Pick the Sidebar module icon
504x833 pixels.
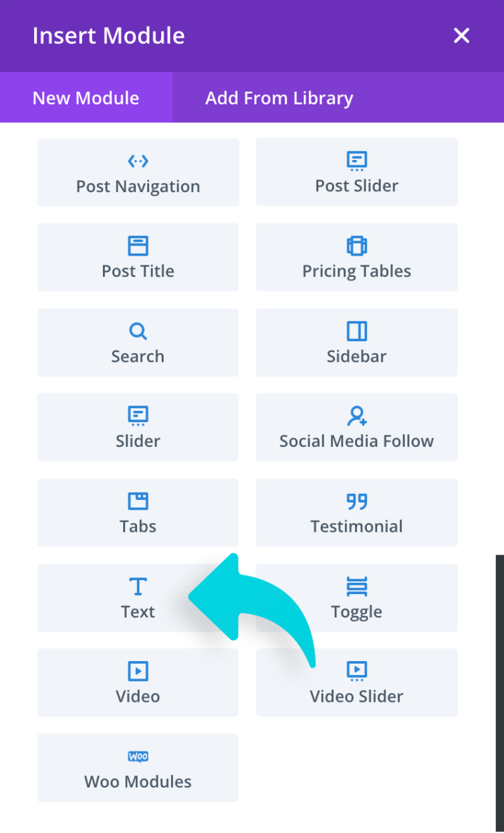pos(356,331)
